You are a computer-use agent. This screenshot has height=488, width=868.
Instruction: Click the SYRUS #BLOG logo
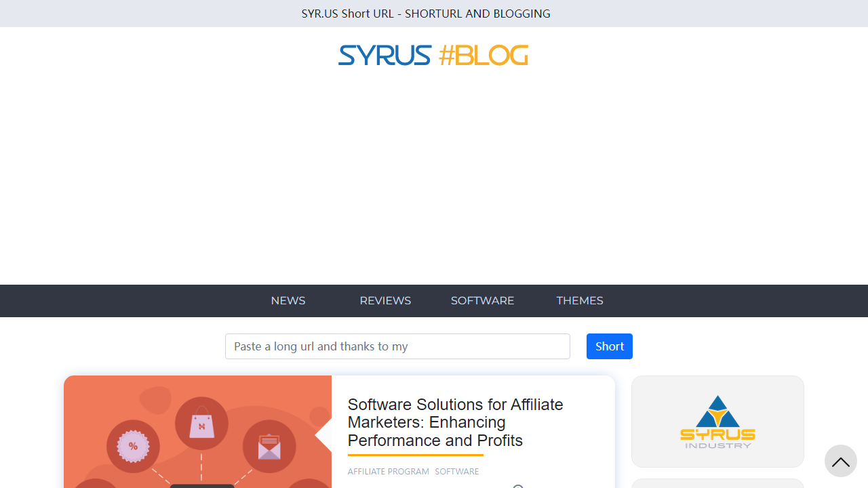tap(433, 55)
